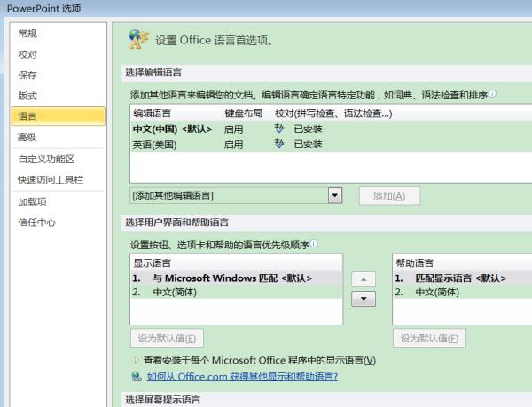Open the 信任中心 settings page
Viewport: 532px width, 407px height.
pos(37,223)
